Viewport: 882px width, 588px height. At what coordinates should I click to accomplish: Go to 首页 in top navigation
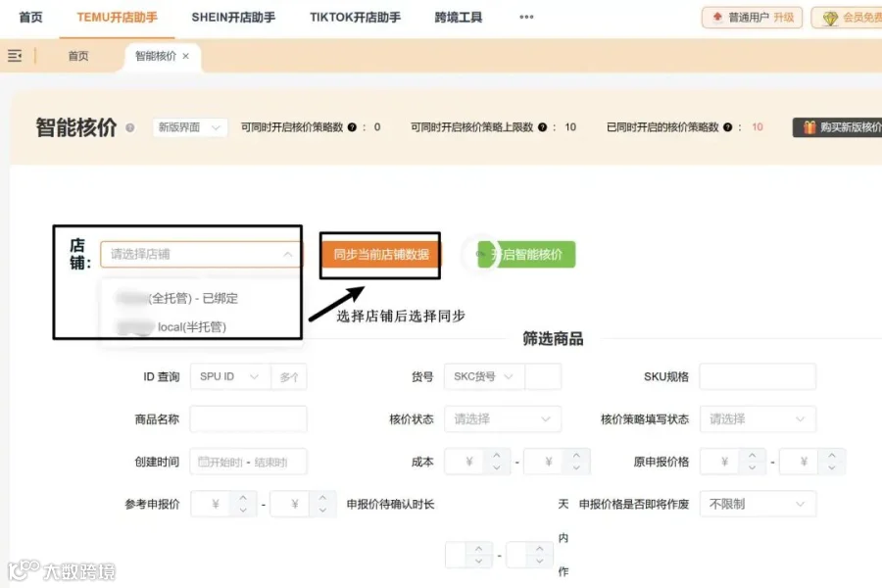click(x=31, y=18)
